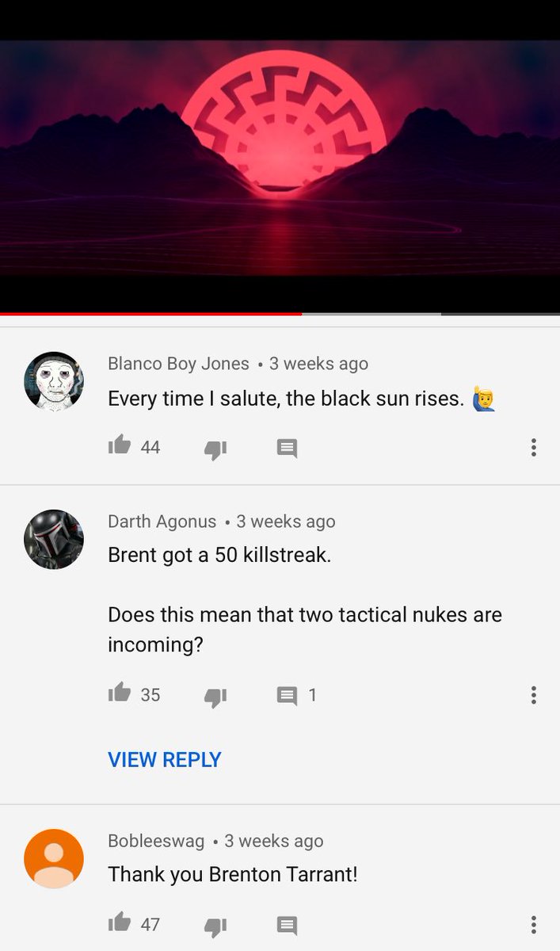560x951 pixels.
Task: Reply to Bobleeswag's comment
Action: point(287,925)
